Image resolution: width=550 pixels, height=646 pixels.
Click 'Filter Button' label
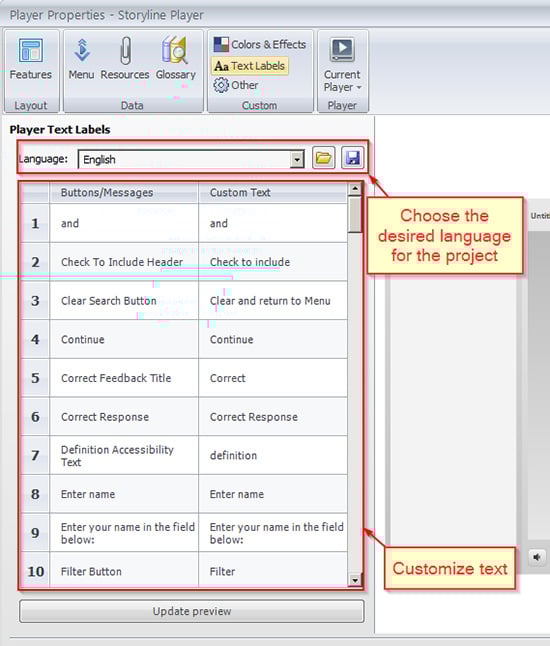tap(91, 571)
